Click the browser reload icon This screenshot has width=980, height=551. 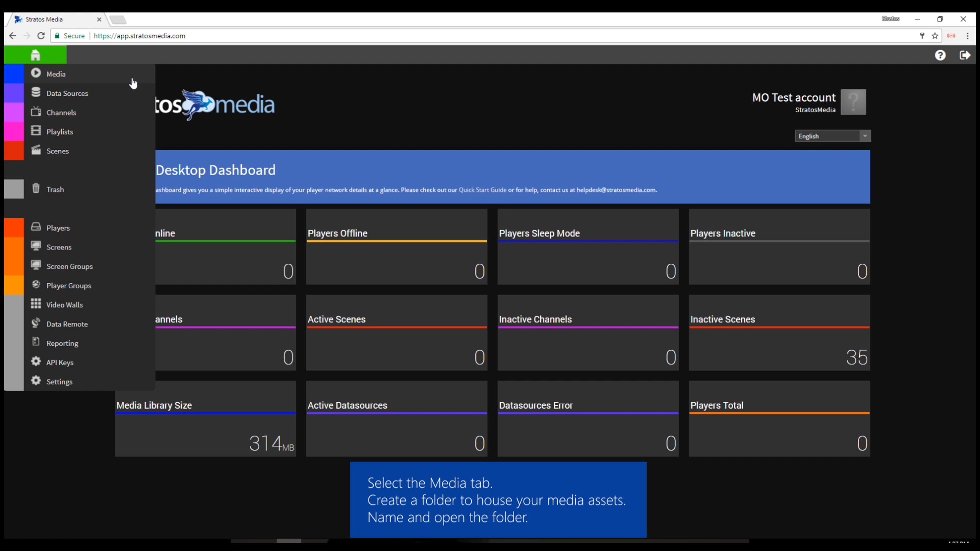[41, 36]
